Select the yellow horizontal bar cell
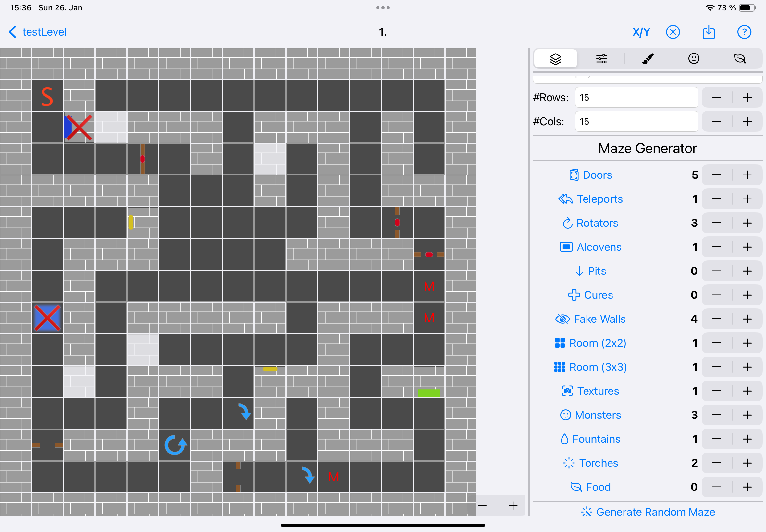766x532 pixels. click(270, 382)
